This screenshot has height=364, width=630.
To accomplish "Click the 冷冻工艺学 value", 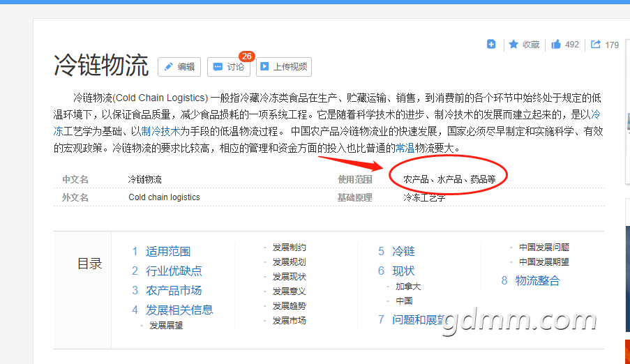I will click(424, 197).
